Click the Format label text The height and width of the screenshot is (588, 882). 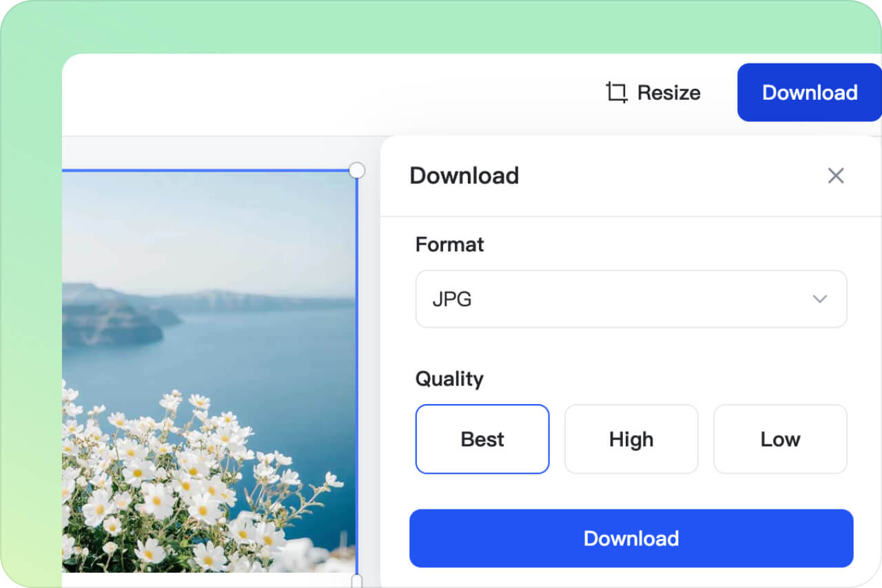coord(450,244)
